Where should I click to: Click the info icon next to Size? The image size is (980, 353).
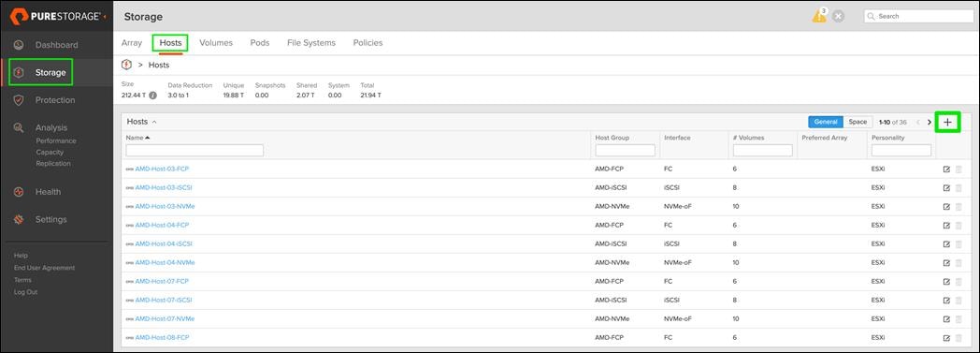click(152, 96)
